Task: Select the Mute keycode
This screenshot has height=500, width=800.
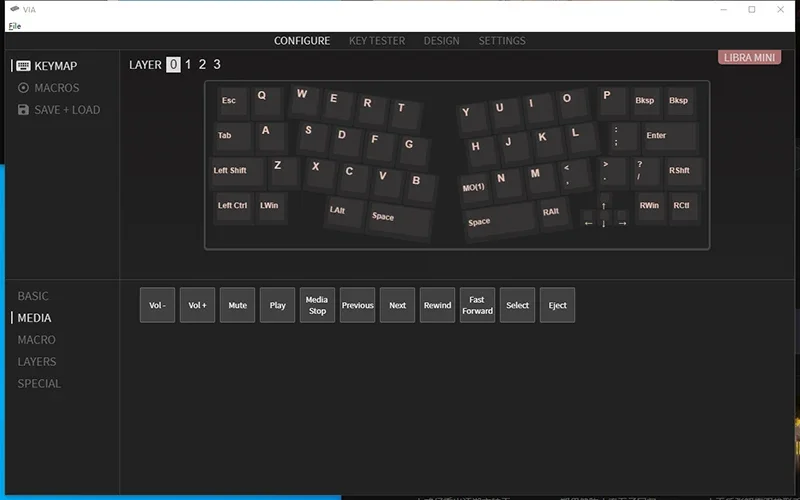Action: coord(237,305)
